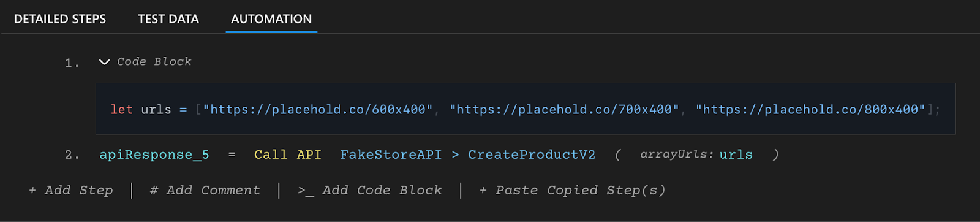The image size is (980, 222).
Task: Click the plus icon before Add Step
Action: tap(32, 191)
